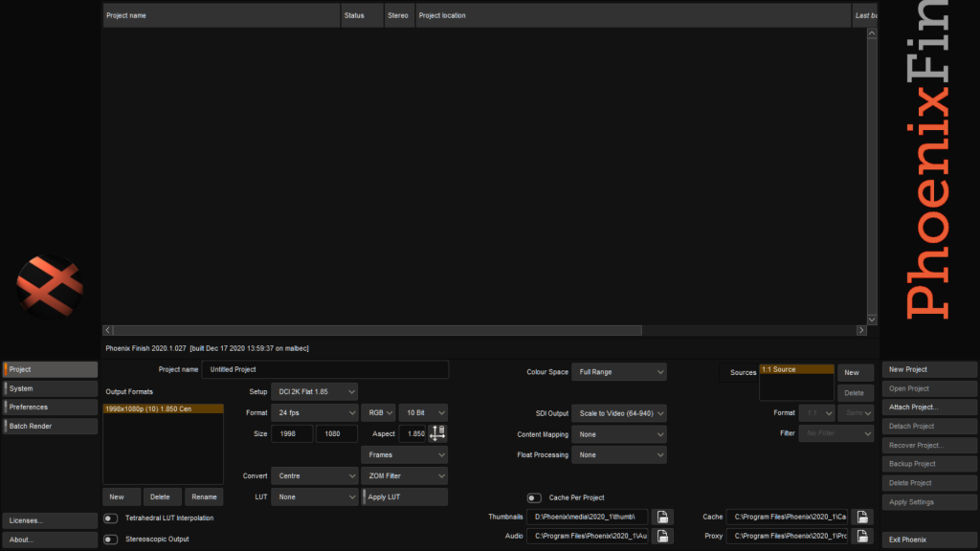Open the 24 fps Format dropdown

tap(314, 413)
